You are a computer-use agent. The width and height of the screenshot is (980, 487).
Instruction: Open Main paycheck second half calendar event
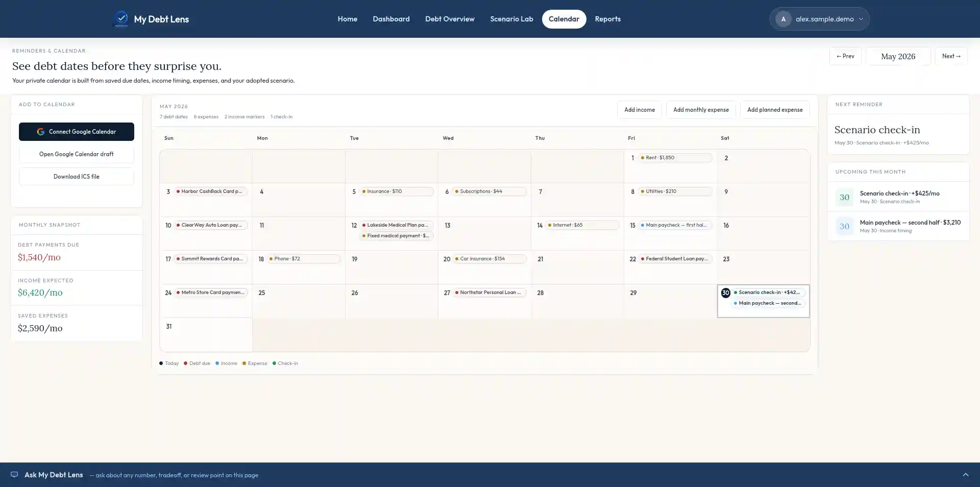pyautogui.click(x=768, y=303)
